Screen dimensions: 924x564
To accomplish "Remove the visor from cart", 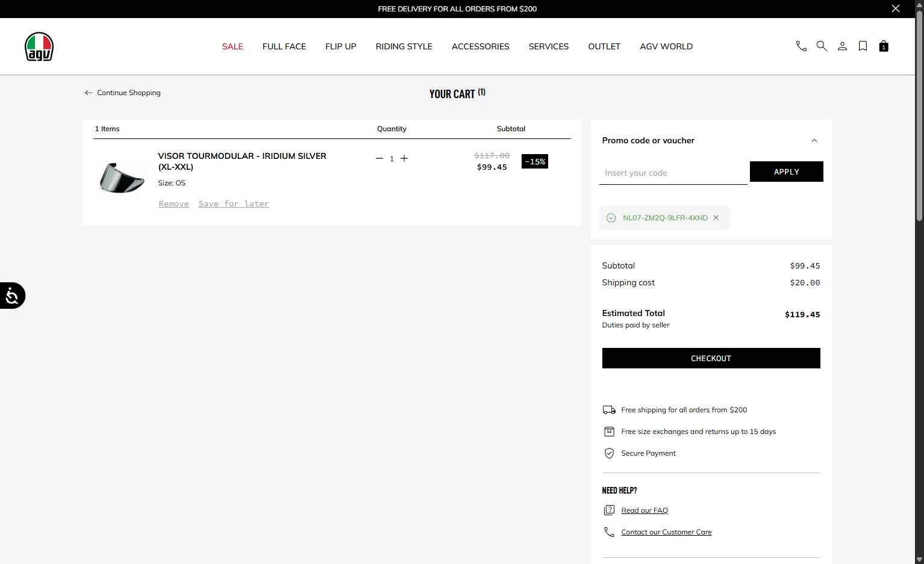I will click(x=173, y=204).
